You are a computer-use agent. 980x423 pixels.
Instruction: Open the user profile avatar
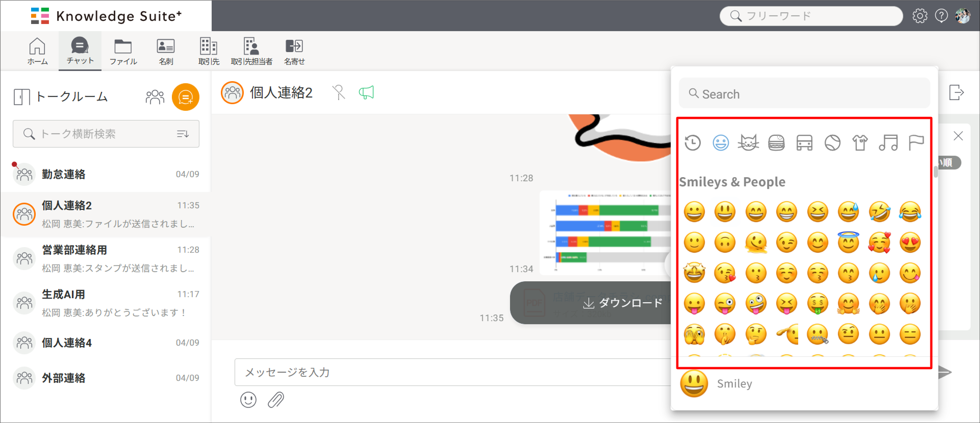(963, 16)
